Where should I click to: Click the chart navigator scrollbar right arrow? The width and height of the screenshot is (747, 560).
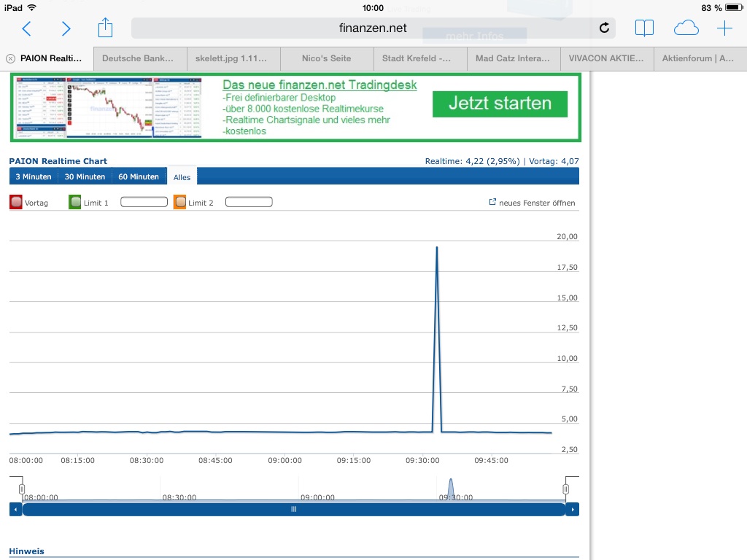(573, 510)
